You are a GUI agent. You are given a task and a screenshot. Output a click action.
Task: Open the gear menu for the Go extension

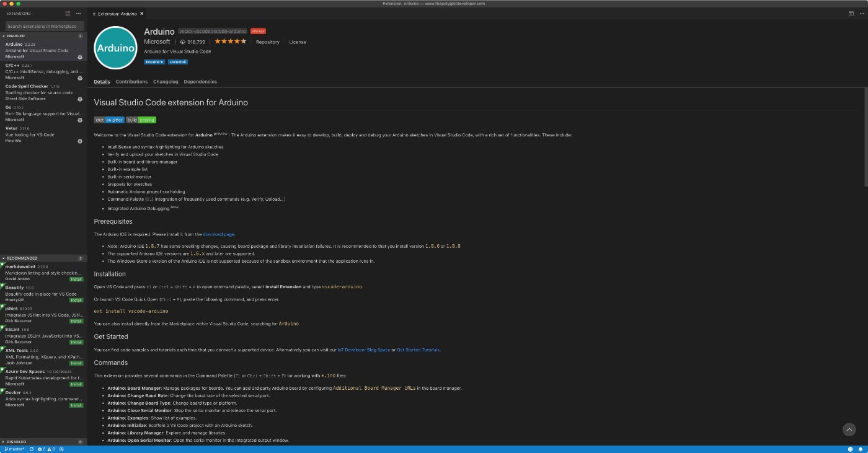coord(80,120)
